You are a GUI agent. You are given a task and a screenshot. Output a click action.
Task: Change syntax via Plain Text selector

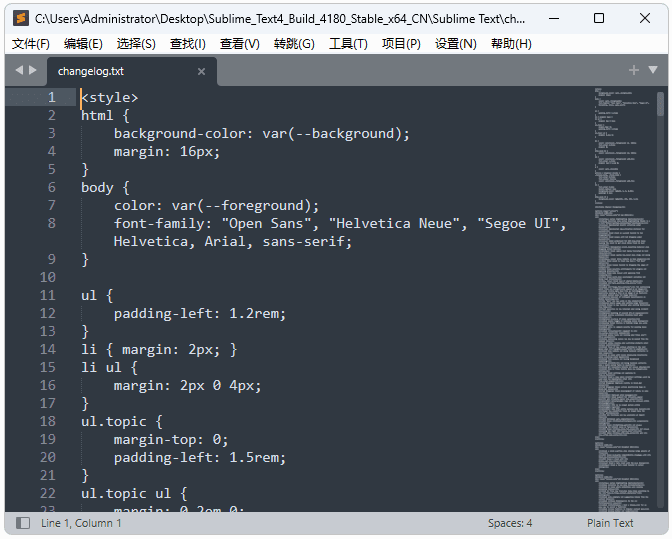pos(610,523)
